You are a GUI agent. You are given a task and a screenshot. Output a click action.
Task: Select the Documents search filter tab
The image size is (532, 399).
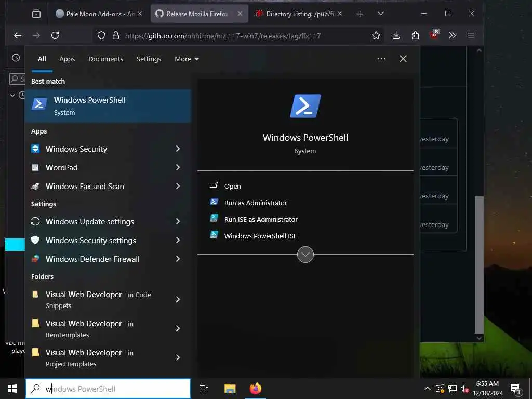pyautogui.click(x=106, y=59)
